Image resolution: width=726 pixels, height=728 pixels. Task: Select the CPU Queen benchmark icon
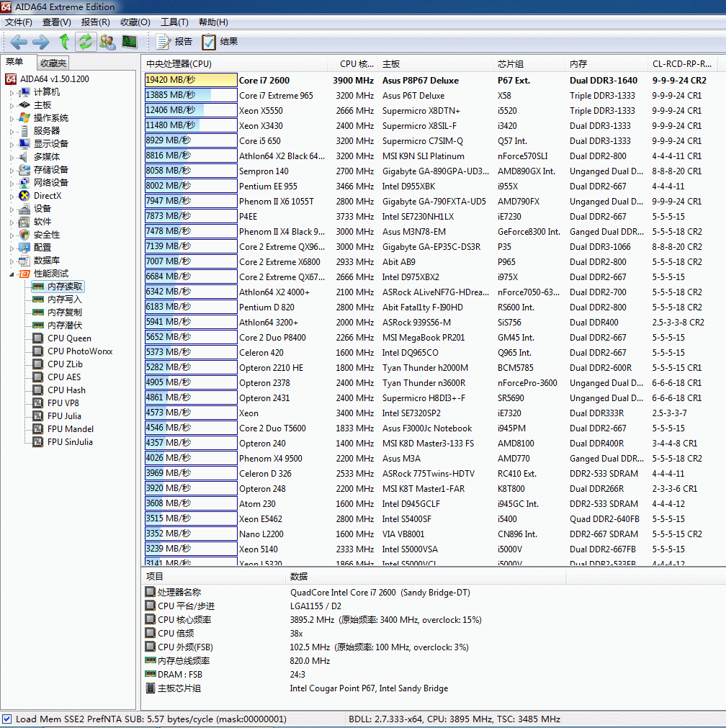point(39,338)
